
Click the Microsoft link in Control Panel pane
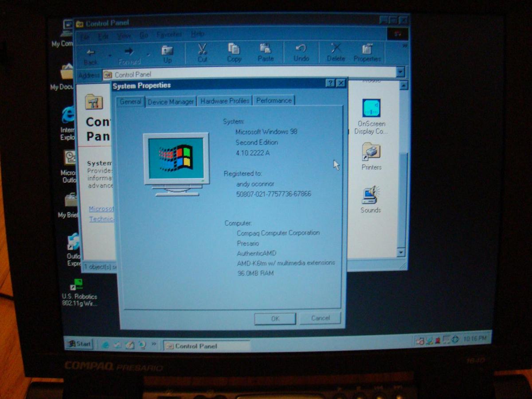point(101,209)
